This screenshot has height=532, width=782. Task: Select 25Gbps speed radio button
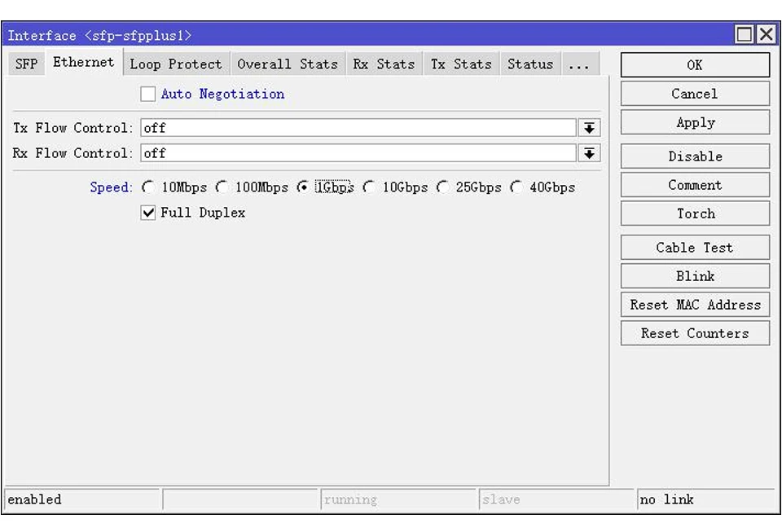[443, 187]
